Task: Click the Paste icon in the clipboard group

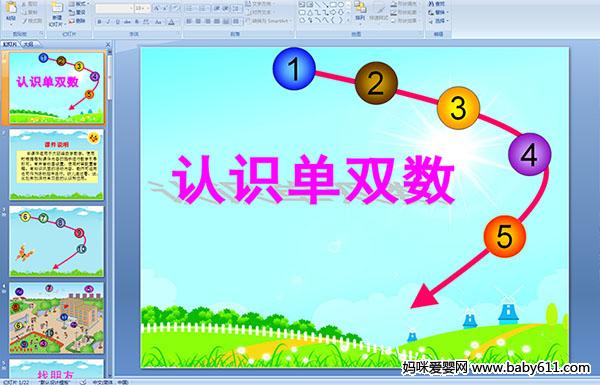Action: (11, 11)
